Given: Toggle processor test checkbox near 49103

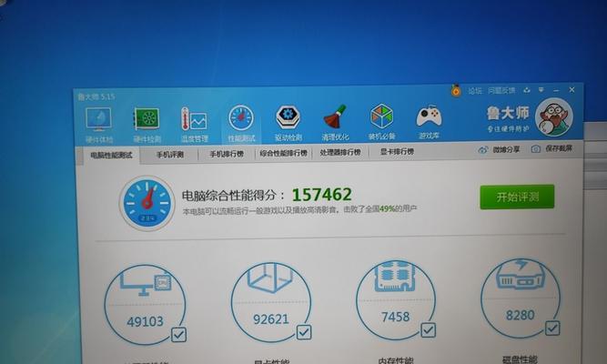Looking at the screenshot, I should [x=179, y=334].
